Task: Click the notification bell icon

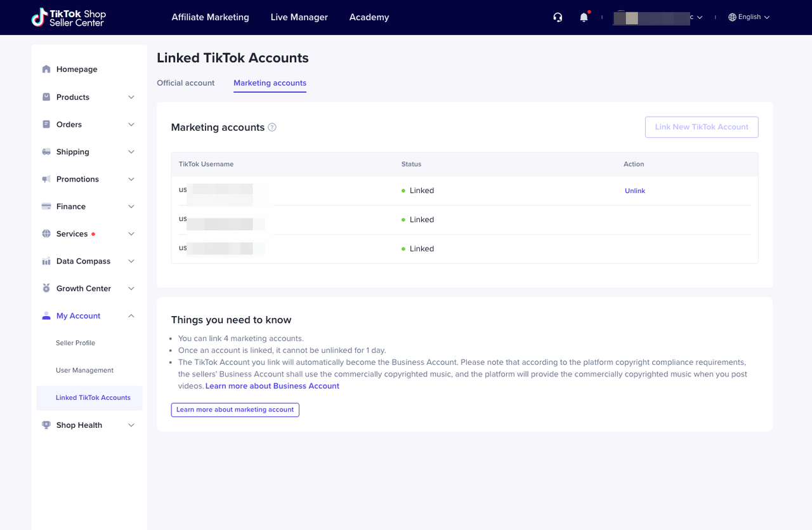Action: (x=583, y=17)
